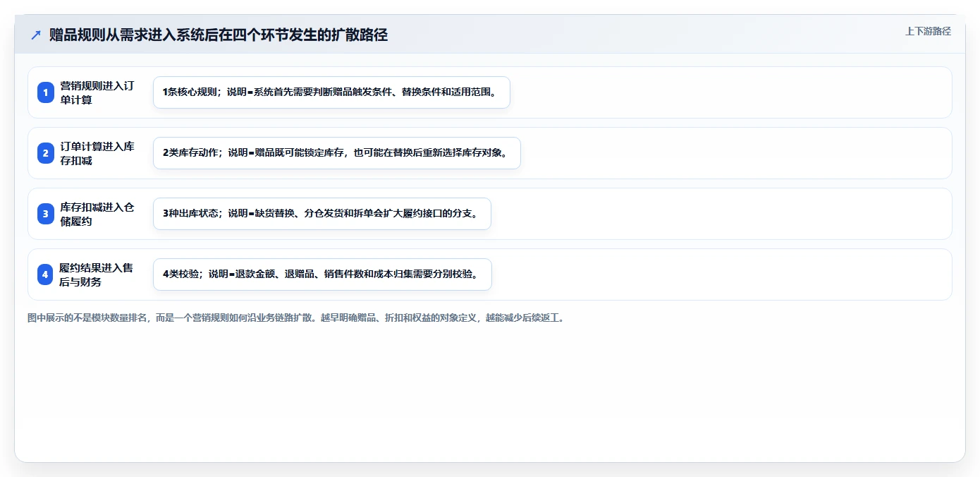Click the 3种出库状态 description box
Image resolution: width=980 pixels, height=477 pixels.
point(322,214)
